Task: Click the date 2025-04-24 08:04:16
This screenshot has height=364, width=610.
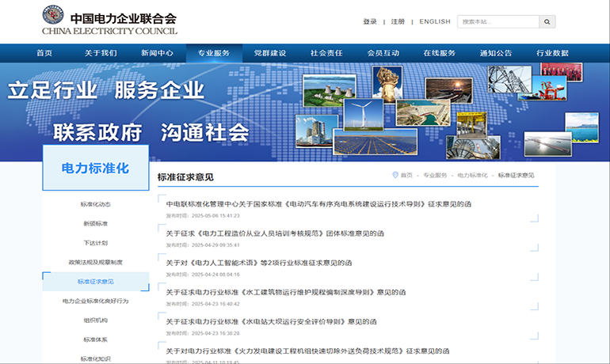Action: click(215, 275)
